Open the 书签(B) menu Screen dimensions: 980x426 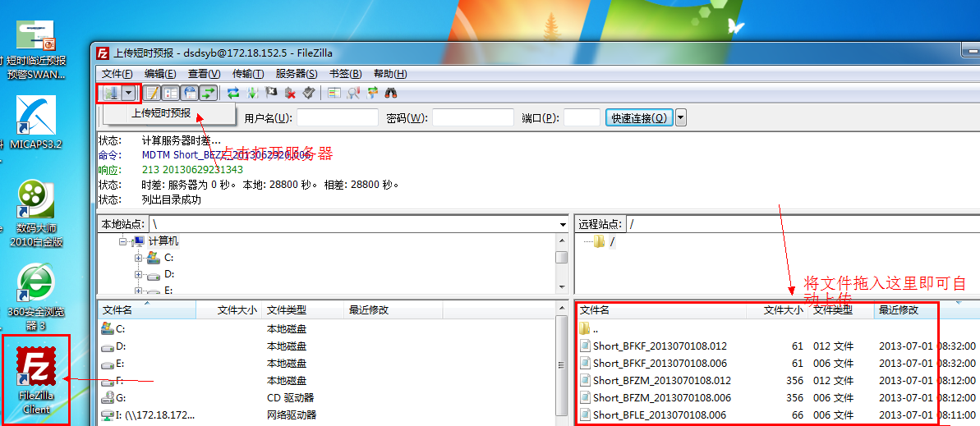pos(345,73)
